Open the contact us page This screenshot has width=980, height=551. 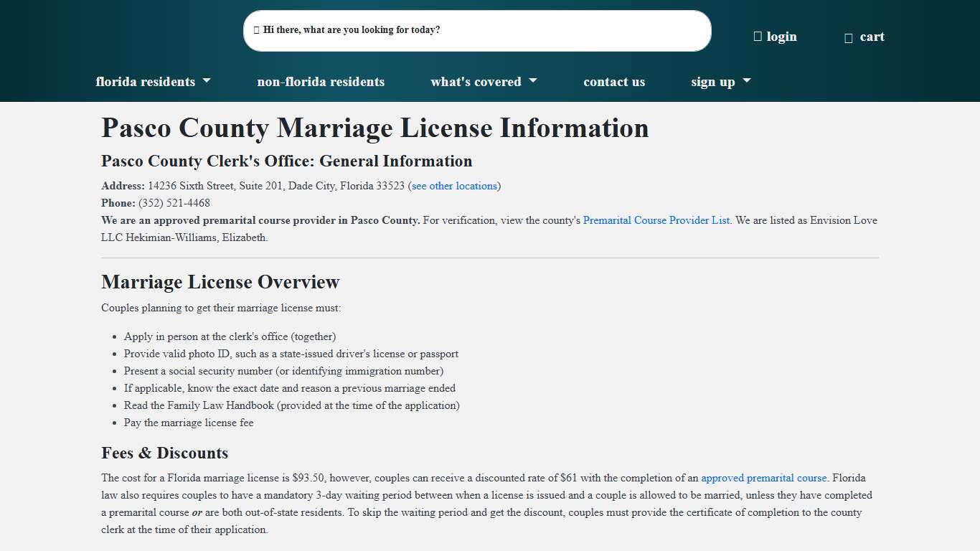tap(614, 81)
